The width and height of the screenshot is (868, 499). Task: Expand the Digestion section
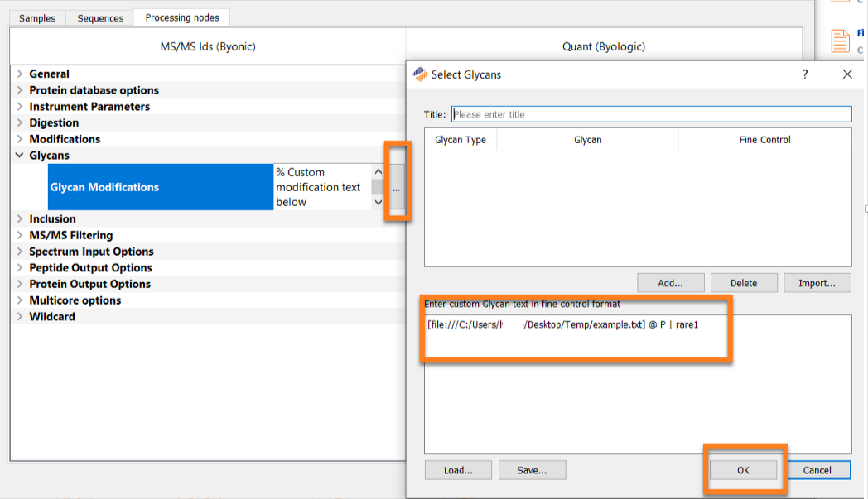[x=20, y=122]
